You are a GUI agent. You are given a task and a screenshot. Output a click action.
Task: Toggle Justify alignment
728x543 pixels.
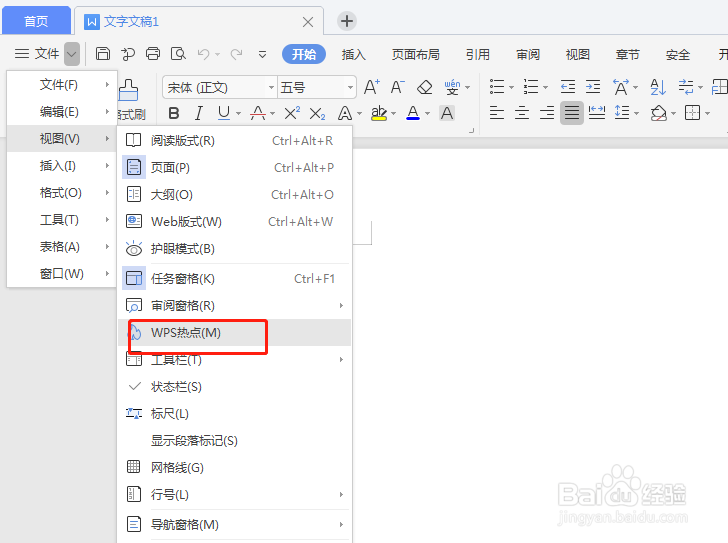click(x=572, y=113)
